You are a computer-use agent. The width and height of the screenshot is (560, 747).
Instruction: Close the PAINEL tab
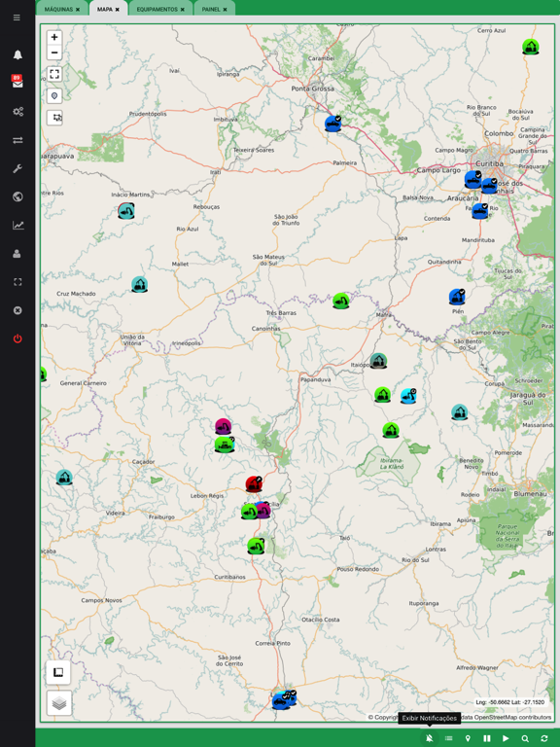coord(225,10)
